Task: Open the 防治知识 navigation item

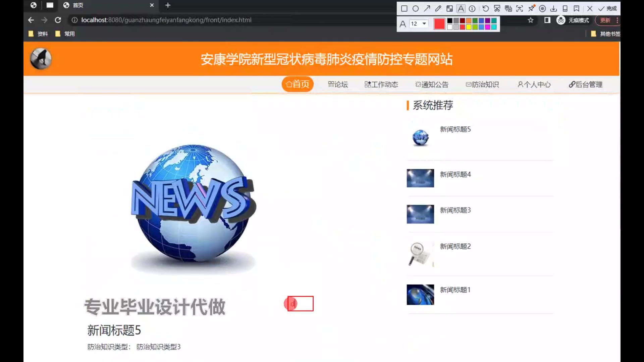Action: point(482,84)
